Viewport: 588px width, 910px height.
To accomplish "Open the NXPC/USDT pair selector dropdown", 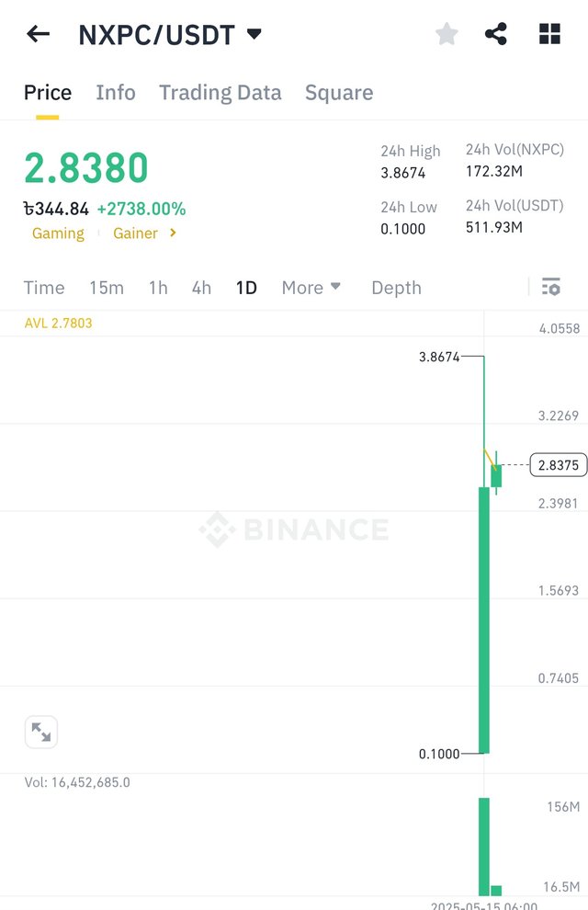I will point(254,35).
